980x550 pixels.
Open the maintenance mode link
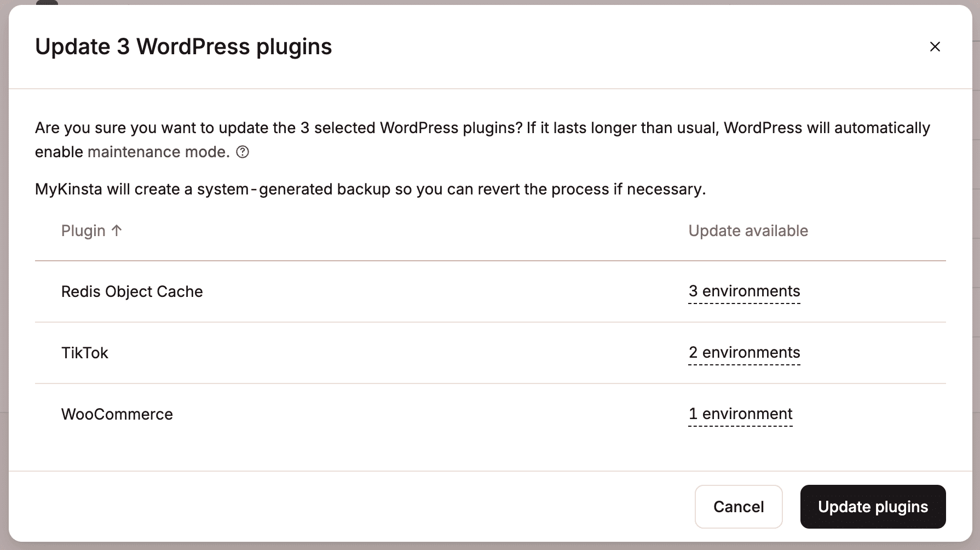tap(158, 152)
